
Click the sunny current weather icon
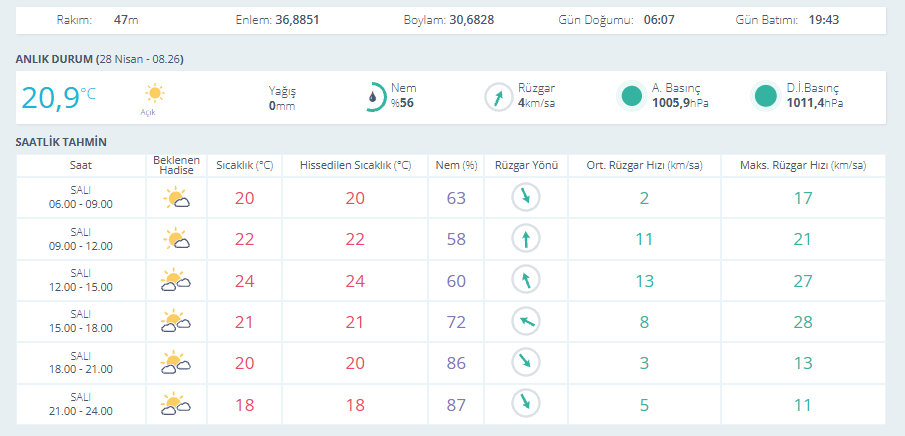pyautogui.click(x=155, y=95)
